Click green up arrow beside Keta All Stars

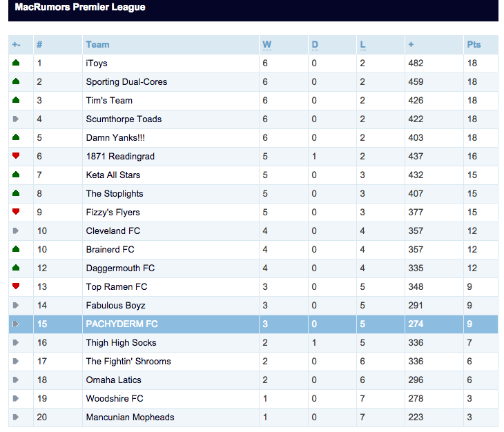point(16,175)
